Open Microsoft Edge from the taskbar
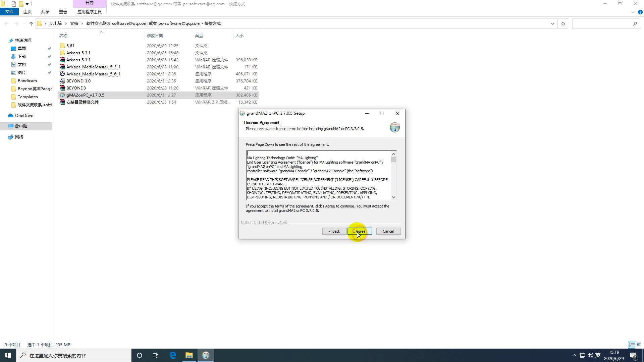 tap(173, 355)
